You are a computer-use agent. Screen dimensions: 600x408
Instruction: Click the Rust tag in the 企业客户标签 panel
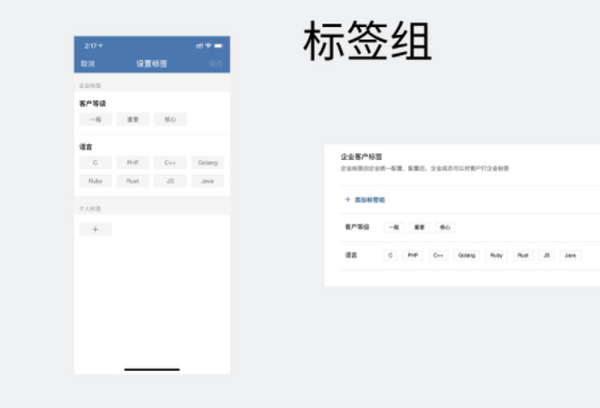click(x=523, y=255)
